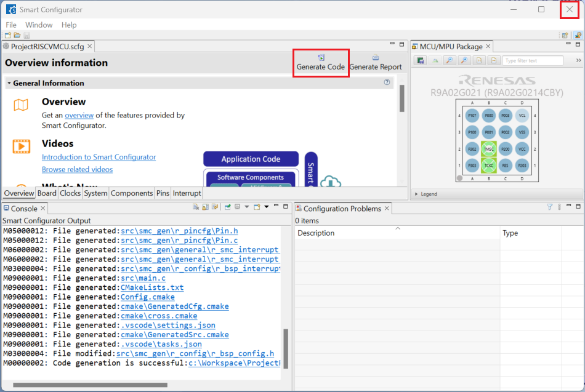Image resolution: width=585 pixels, height=392 pixels.
Task: Click the display selected console icon
Action: pos(237,207)
